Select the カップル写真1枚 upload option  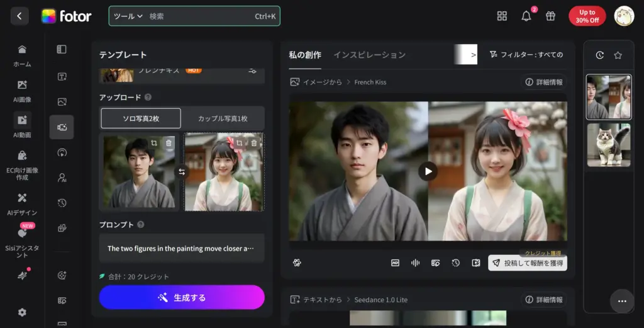click(x=223, y=118)
